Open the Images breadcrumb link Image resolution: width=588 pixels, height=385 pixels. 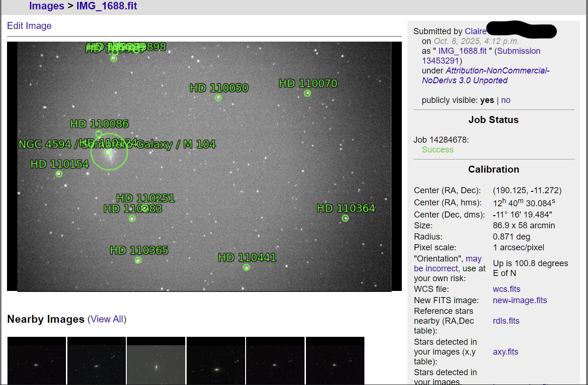click(x=47, y=6)
